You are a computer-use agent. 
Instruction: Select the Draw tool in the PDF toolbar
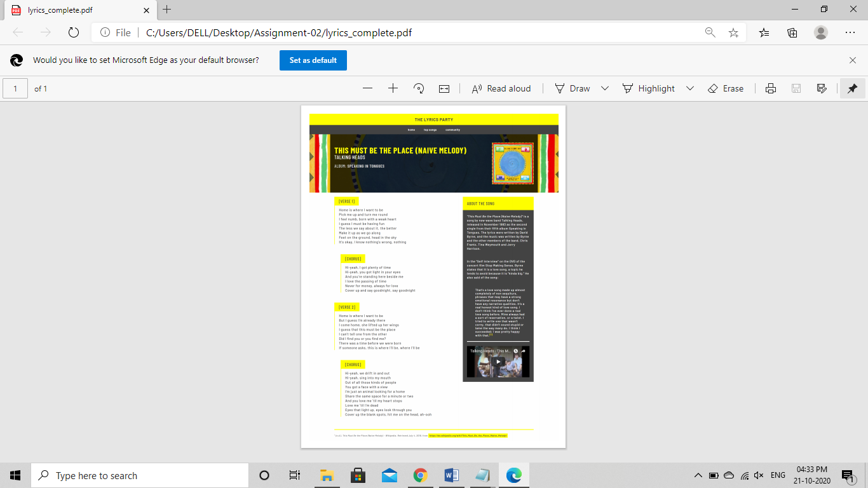coord(571,88)
